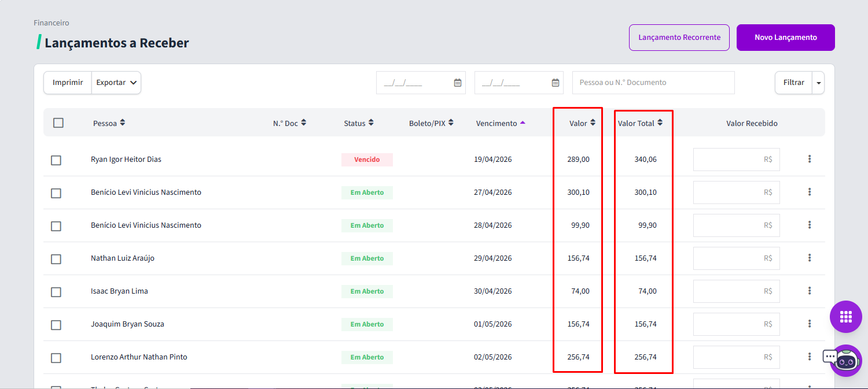868x389 pixels.
Task: Open the purple apps grid floating button
Action: click(x=846, y=317)
